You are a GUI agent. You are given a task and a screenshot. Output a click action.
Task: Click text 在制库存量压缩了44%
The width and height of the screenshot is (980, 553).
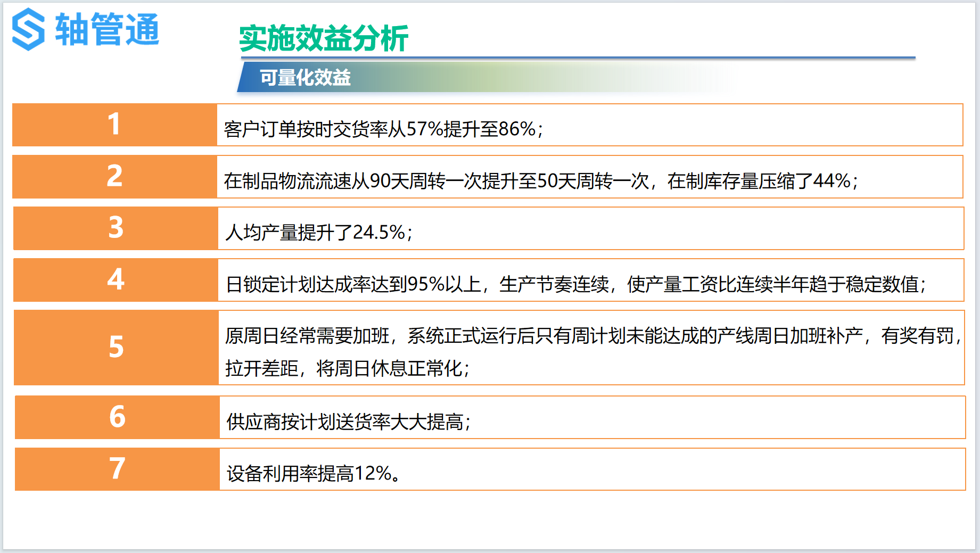pyautogui.click(x=759, y=181)
